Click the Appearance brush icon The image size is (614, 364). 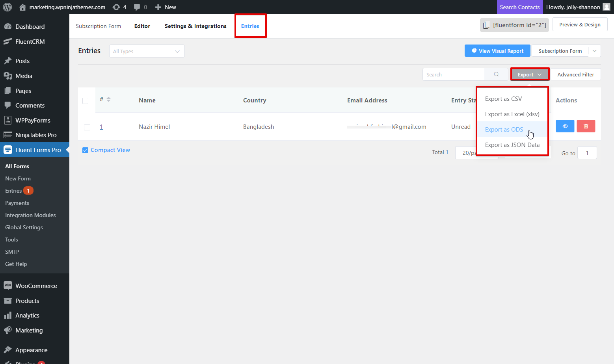pos(7,350)
